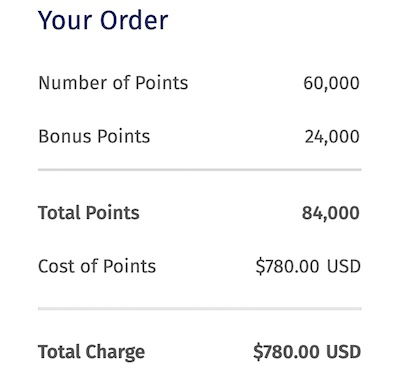Select the Cost of Points label

pos(97,266)
